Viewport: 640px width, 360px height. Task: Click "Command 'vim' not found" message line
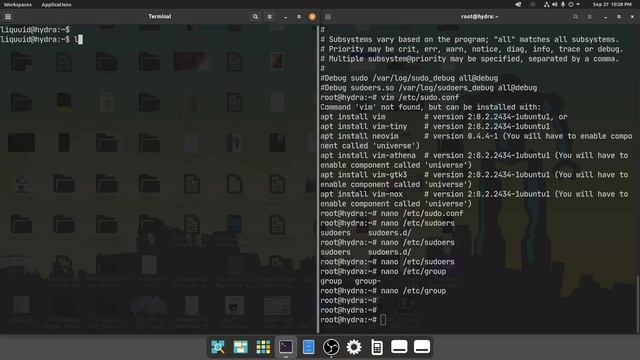pyautogui.click(x=430, y=107)
